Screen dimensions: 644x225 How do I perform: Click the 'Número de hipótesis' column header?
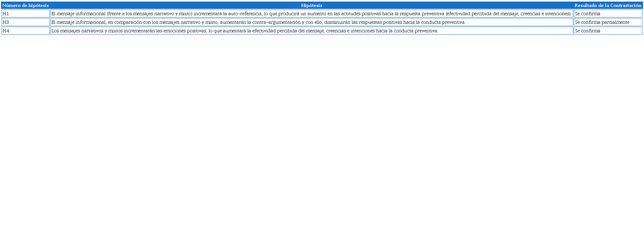tap(25, 5)
